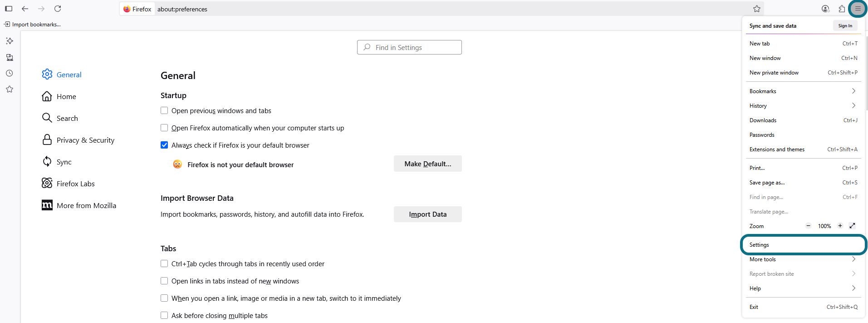868x323 pixels.
Task: Click the Import Data button
Action: tap(427, 214)
